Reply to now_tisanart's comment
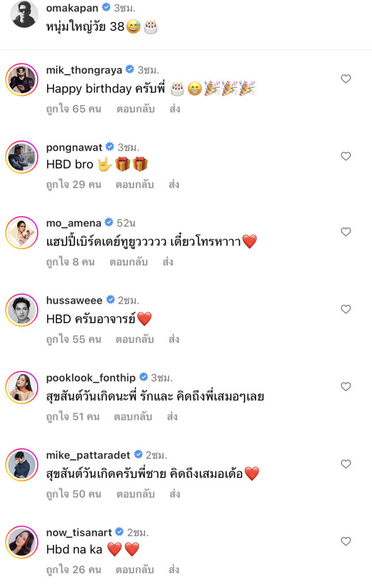 point(135,570)
